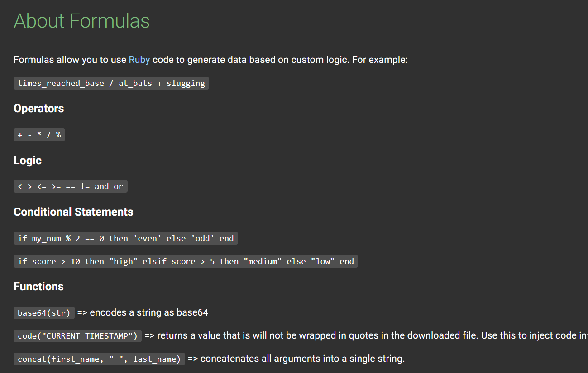Click the concat function snippet
588x373 pixels.
pyautogui.click(x=99, y=359)
